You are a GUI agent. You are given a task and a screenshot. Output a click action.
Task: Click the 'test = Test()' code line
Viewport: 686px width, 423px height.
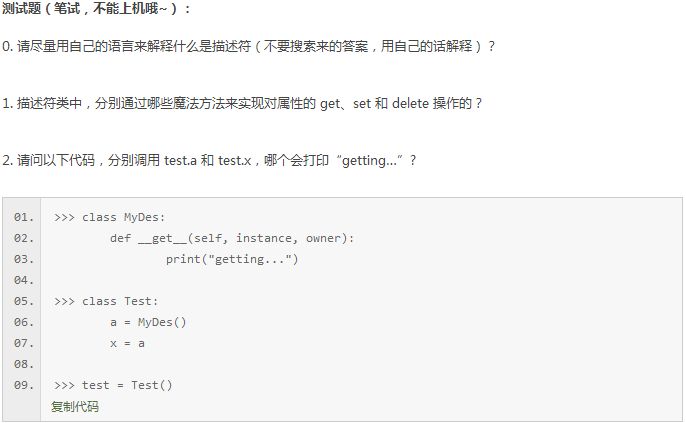click(x=113, y=385)
